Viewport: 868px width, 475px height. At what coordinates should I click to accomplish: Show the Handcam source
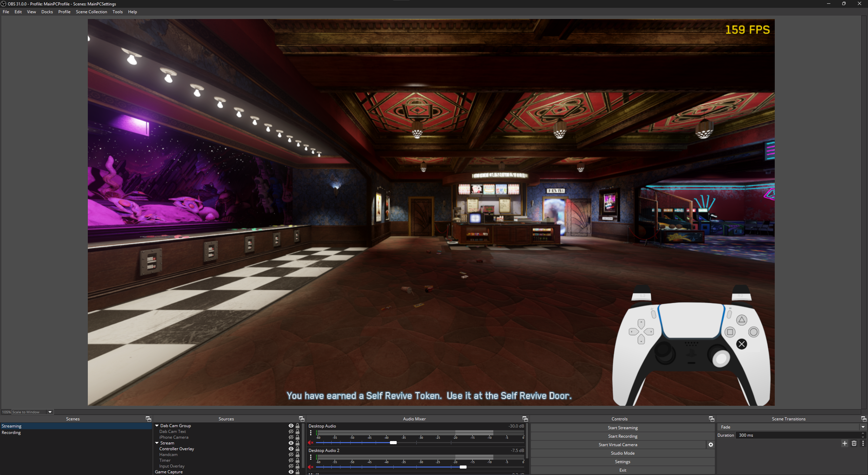click(x=291, y=455)
